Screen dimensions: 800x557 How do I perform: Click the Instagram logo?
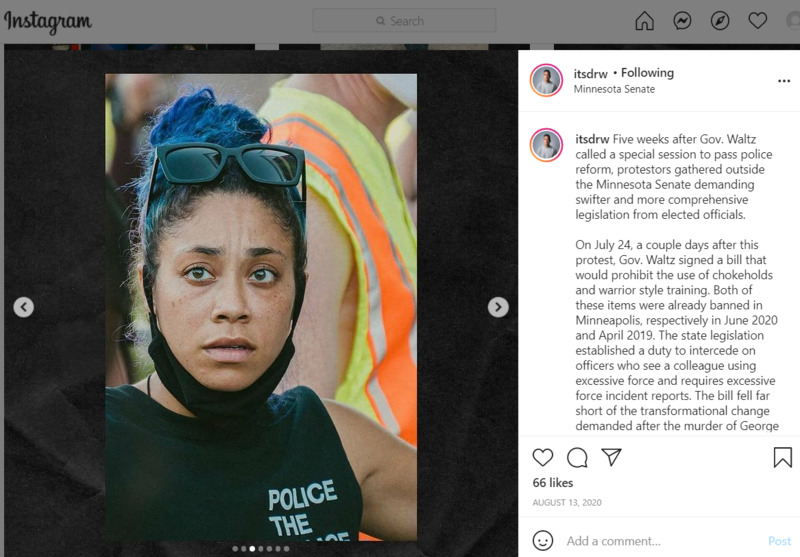(48, 21)
